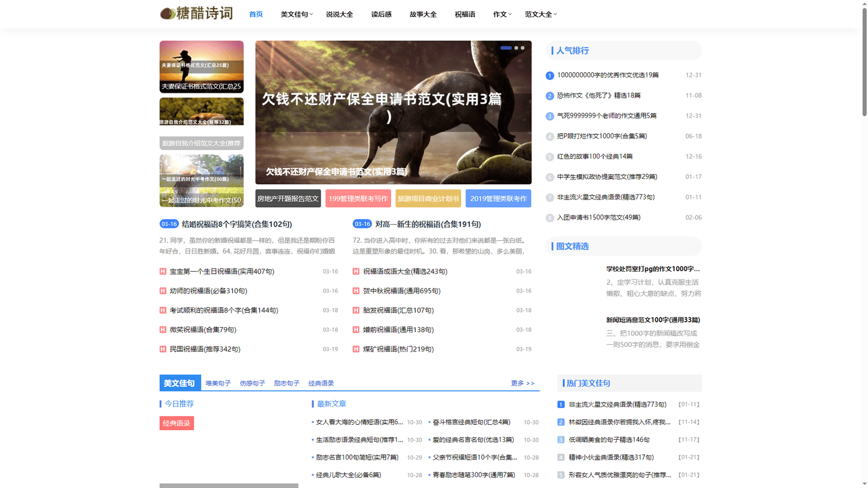Open 幼师的祝福语(必备310句)
Image resolution: width=868 pixels, height=488 pixels.
209,291
